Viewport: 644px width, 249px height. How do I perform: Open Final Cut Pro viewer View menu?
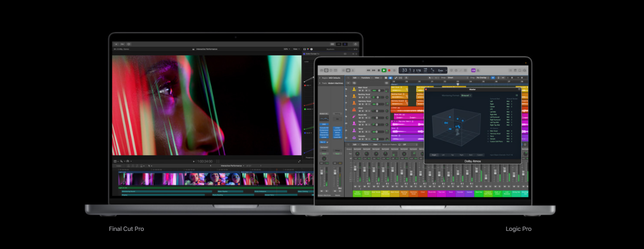296,49
